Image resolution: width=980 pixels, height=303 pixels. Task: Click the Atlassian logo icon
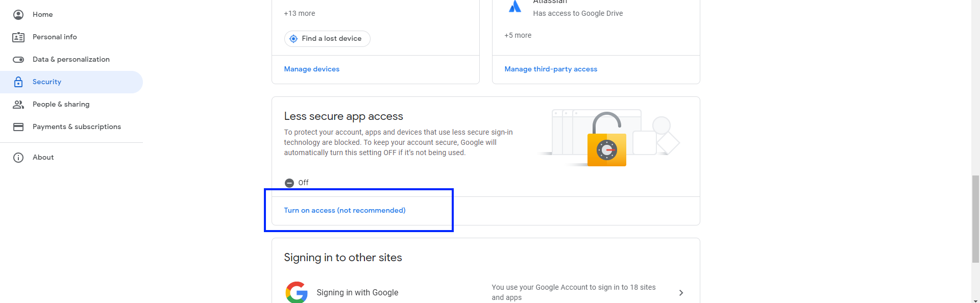515,6
